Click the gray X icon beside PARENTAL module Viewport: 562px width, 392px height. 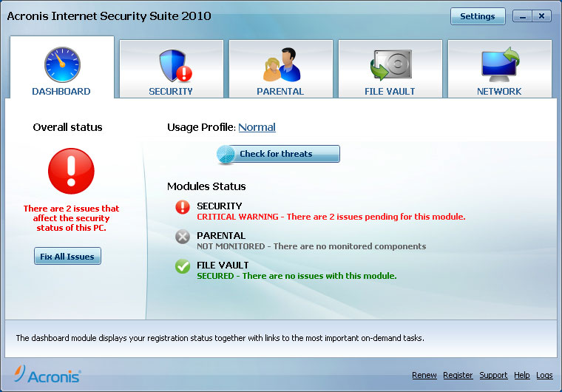183,237
